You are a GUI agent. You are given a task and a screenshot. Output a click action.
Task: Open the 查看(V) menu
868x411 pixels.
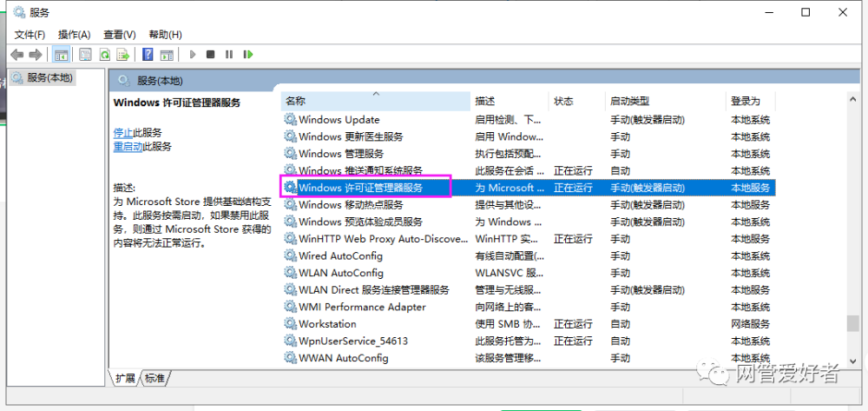pyautogui.click(x=120, y=35)
